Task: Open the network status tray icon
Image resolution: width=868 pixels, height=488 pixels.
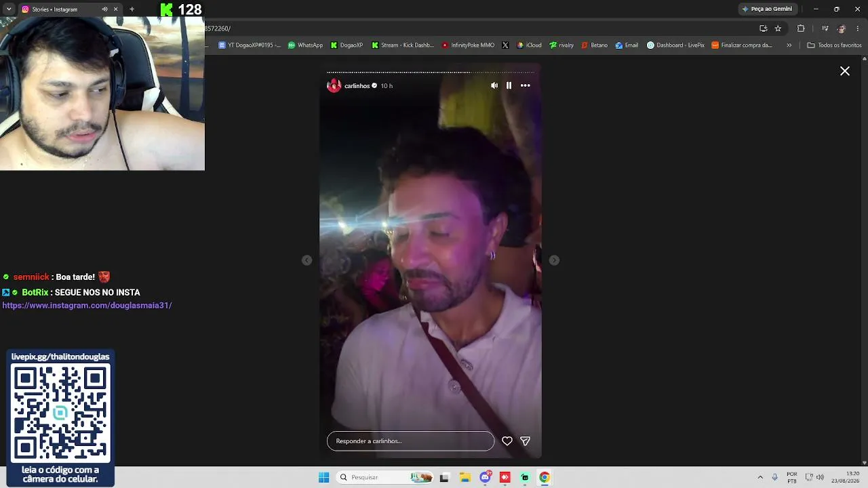Action: pyautogui.click(x=809, y=477)
